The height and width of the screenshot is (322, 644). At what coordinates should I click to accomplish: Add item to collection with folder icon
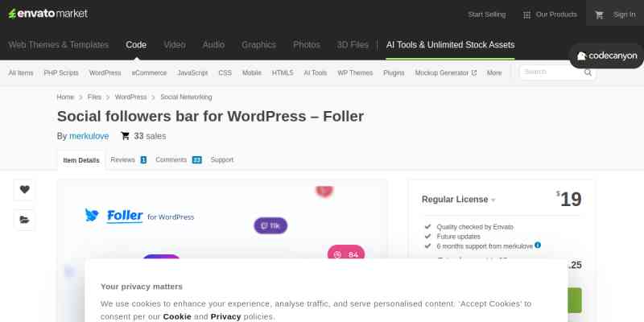coord(24,220)
